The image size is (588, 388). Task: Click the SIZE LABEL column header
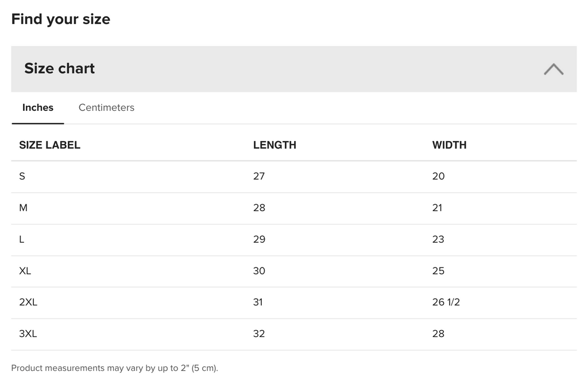pos(49,145)
